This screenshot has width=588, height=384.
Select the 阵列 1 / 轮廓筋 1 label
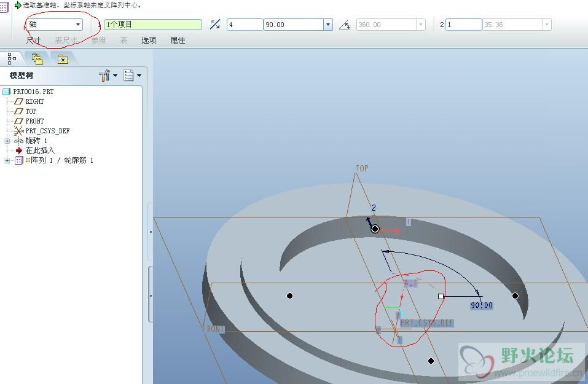[62, 160]
